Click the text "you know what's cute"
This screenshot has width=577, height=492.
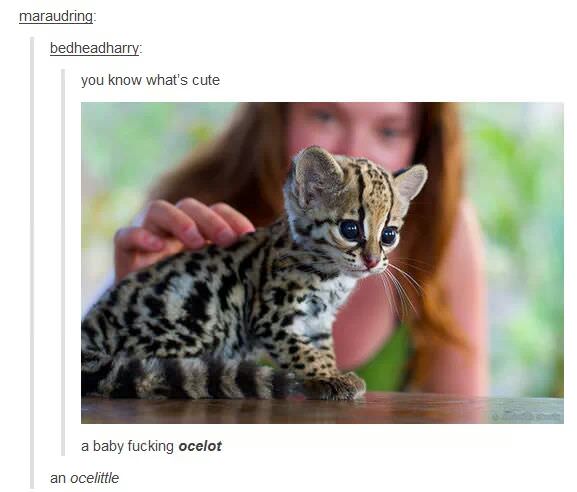pyautogui.click(x=150, y=80)
